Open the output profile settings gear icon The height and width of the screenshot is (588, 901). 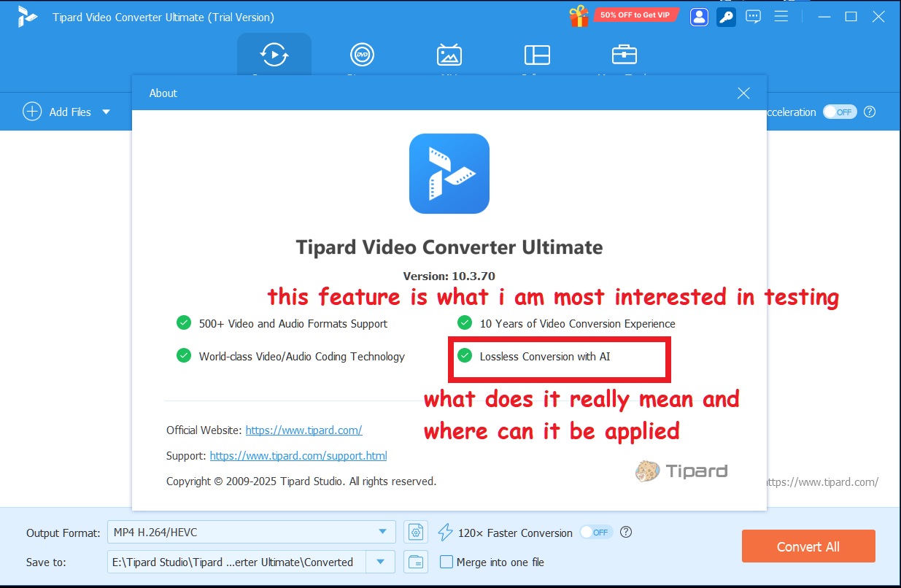pyautogui.click(x=416, y=533)
